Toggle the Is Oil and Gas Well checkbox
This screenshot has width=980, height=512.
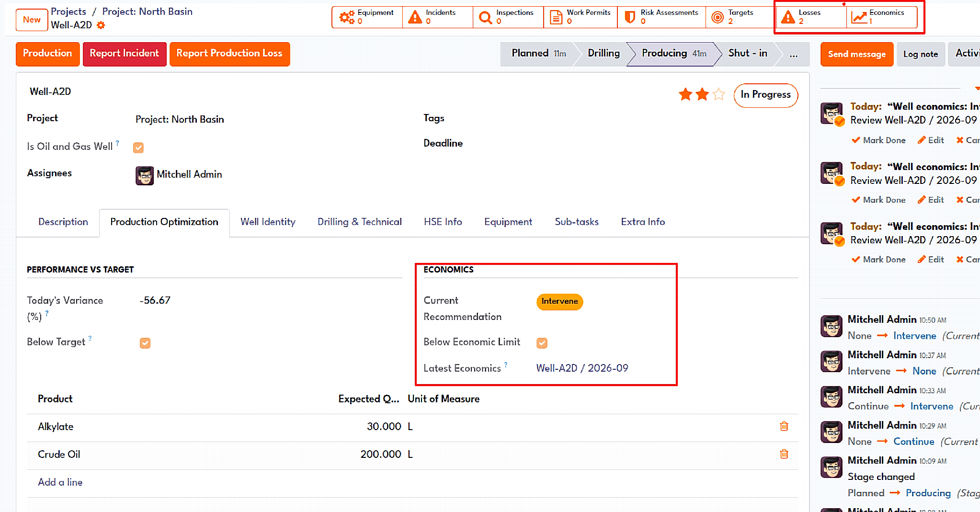click(138, 148)
